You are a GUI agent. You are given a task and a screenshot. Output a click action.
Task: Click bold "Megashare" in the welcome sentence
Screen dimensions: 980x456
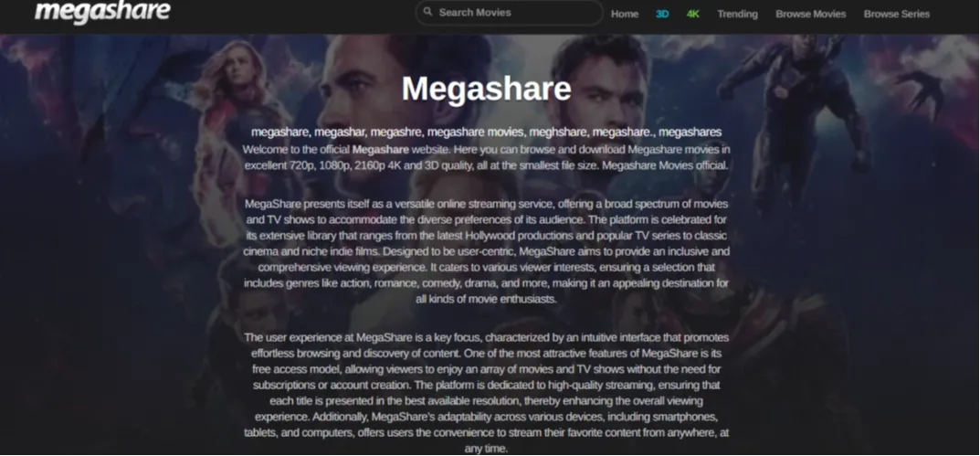coord(381,150)
